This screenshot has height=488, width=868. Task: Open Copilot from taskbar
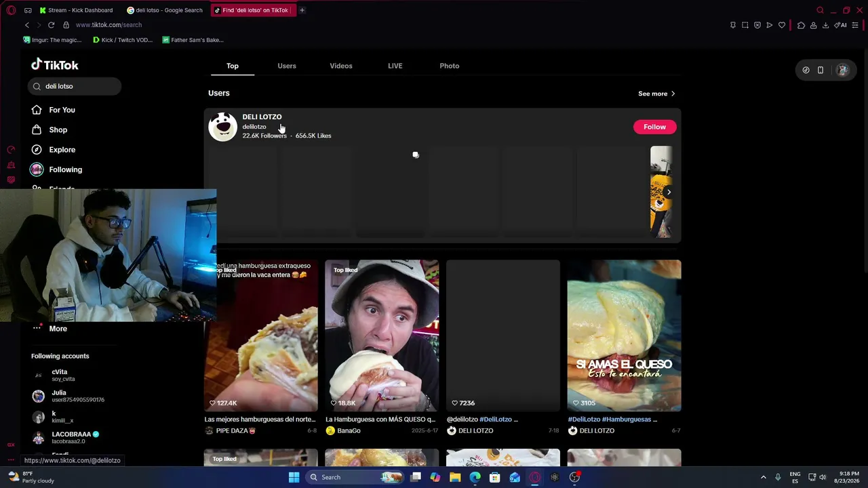tap(435, 477)
